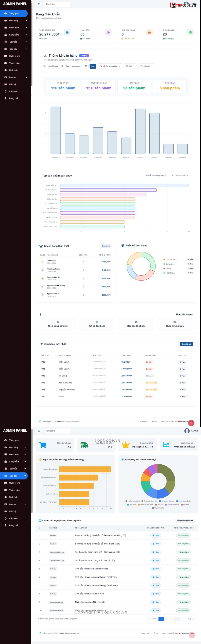201x644 pixels.
Task: Toggle the Hoàn thành entry in the donut legend
Action: click(169, 273)
